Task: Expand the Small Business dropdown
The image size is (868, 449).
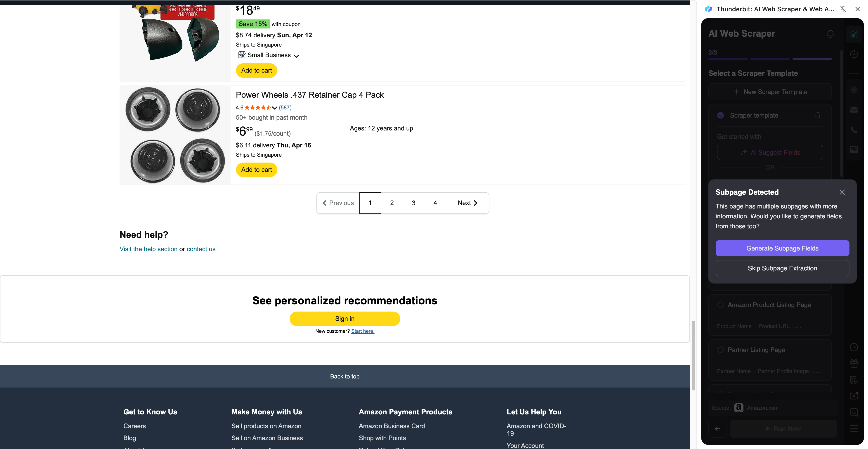Action: click(296, 56)
